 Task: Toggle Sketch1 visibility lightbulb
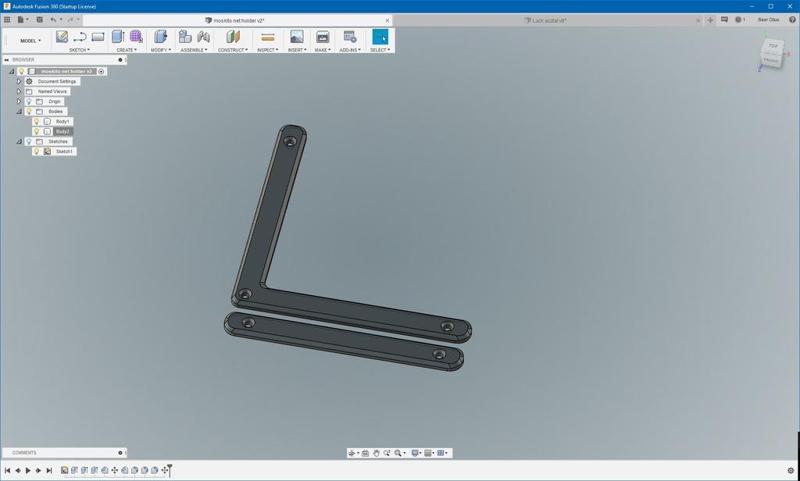36,151
